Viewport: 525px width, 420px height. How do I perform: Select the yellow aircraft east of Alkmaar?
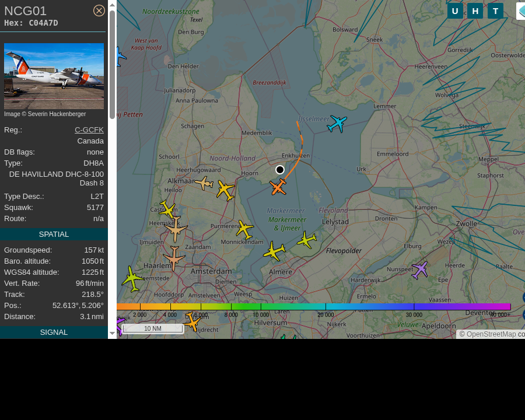click(225, 190)
